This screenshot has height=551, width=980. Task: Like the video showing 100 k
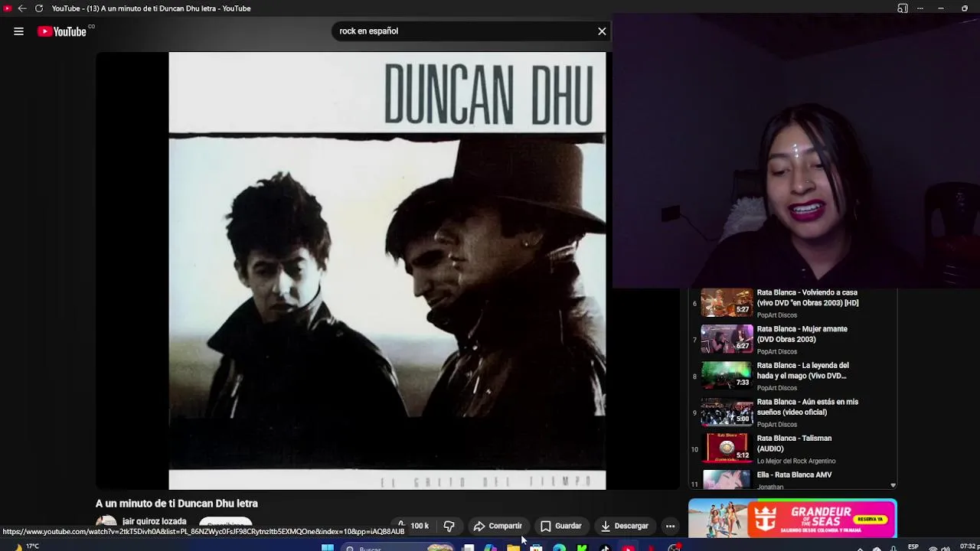pyautogui.click(x=413, y=526)
